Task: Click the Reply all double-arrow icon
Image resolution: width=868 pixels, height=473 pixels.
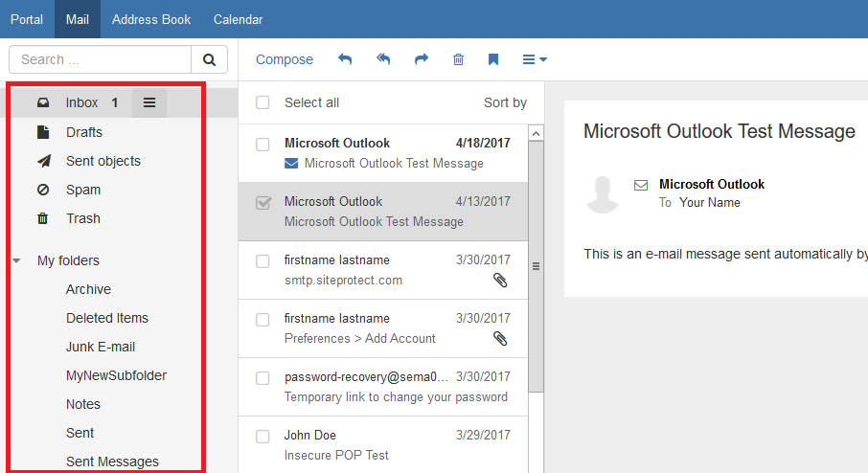Action: pos(383,58)
